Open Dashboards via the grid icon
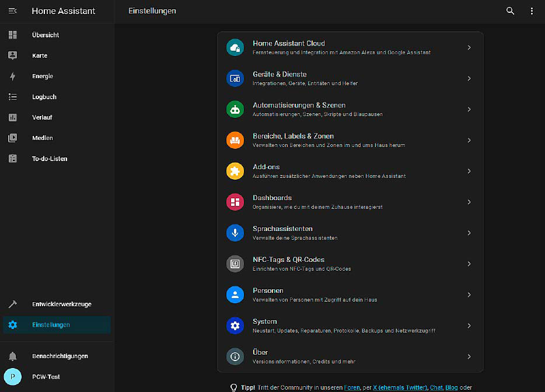Viewport: 545px width, 392px height. click(x=235, y=202)
